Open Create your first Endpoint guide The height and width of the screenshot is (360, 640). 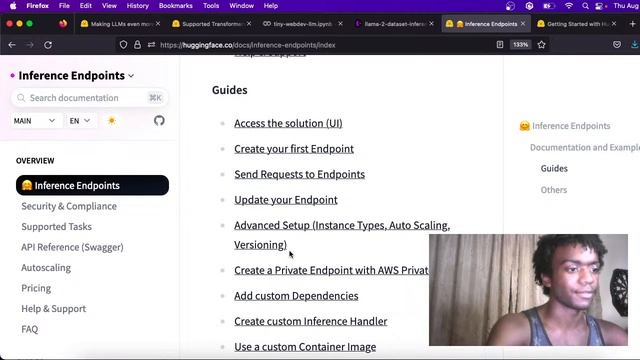(x=294, y=149)
